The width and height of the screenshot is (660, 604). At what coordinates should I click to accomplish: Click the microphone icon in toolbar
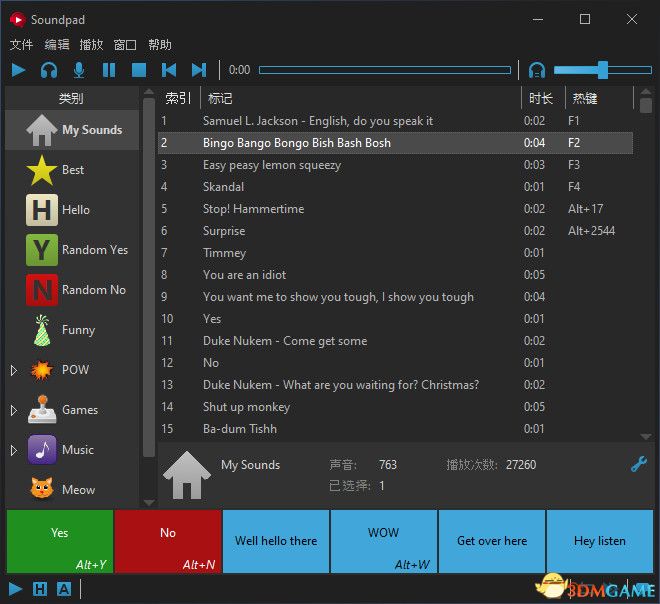click(79, 70)
